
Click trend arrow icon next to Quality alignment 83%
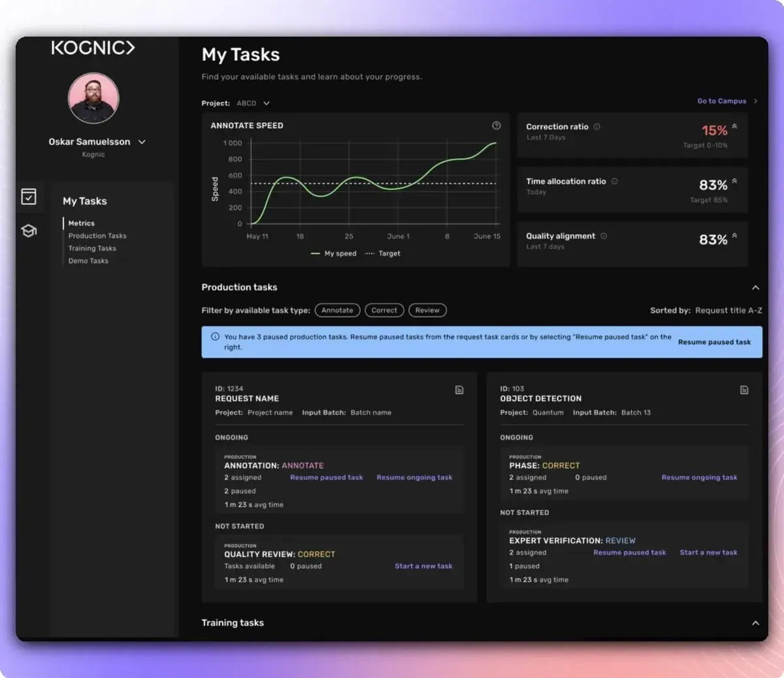[734, 235]
